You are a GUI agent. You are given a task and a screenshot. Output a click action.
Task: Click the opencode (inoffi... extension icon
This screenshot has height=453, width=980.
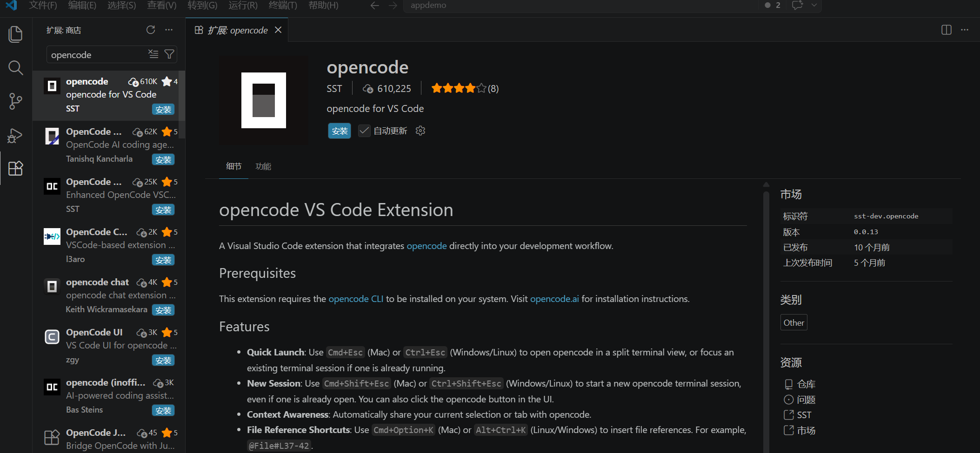point(52,387)
